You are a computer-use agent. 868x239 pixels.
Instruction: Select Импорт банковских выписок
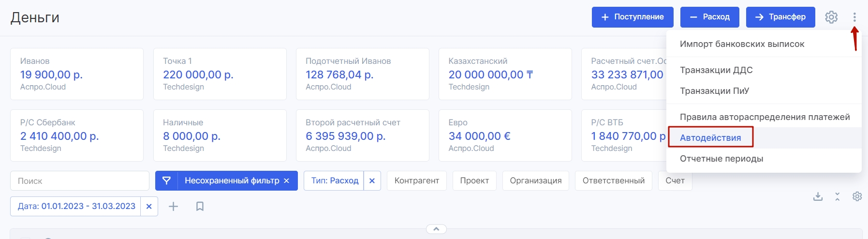coord(742,44)
